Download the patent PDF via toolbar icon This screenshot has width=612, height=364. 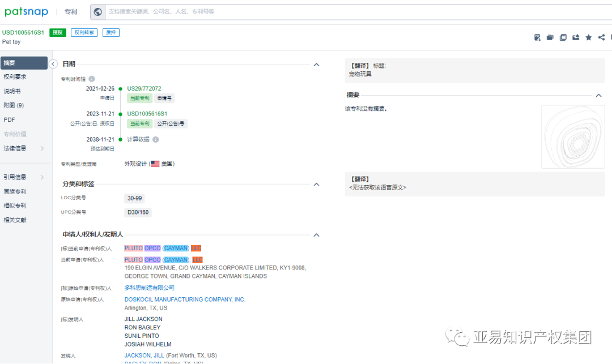point(537,37)
